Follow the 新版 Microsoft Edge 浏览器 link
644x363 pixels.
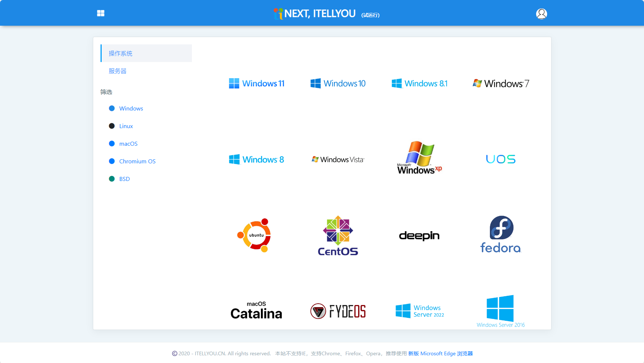[x=440, y=353]
